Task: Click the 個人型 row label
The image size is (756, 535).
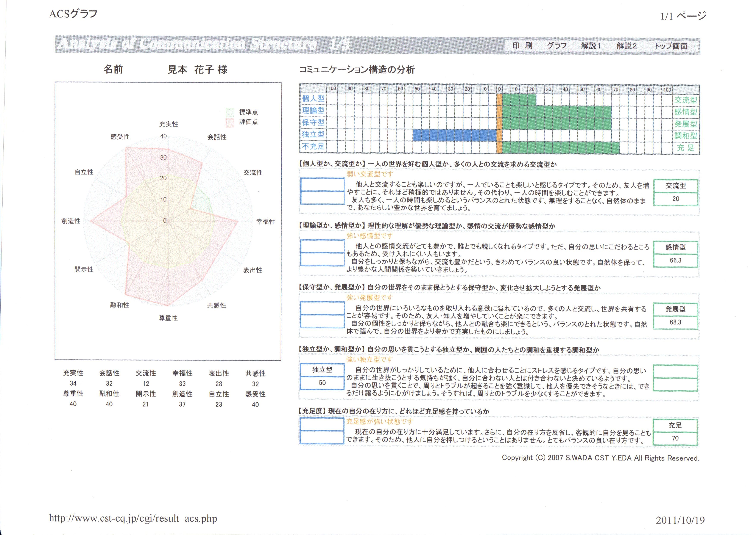Action: click(x=313, y=99)
